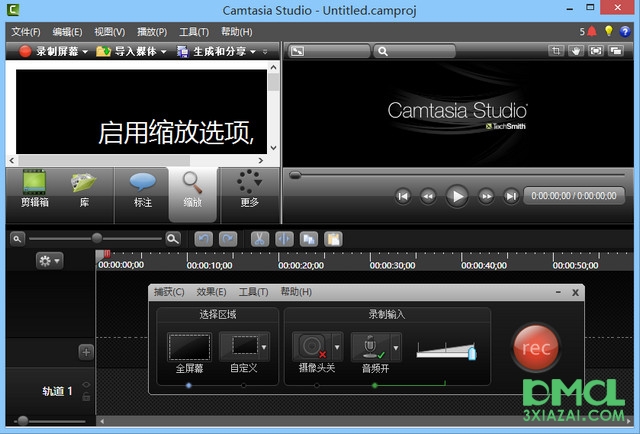Image resolution: width=640 pixels, height=434 pixels.
Task: Click the crop tool in preview toolbar
Action: coord(556,51)
